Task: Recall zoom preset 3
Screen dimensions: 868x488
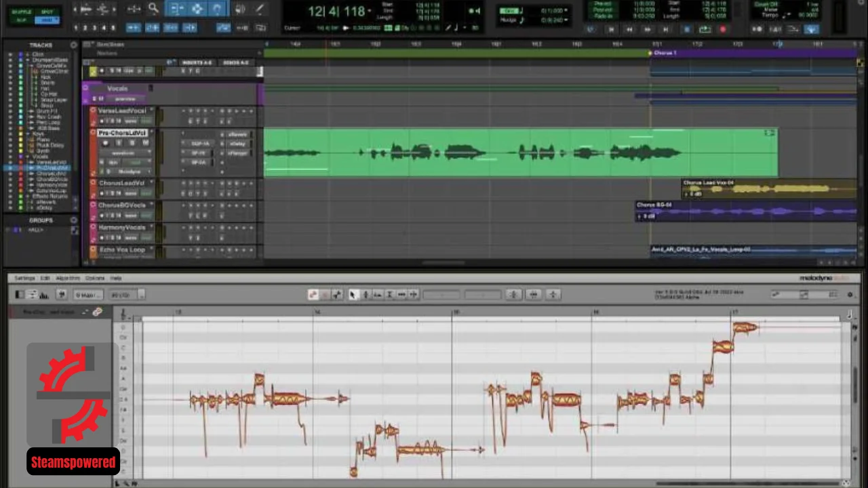Action: click(x=95, y=28)
